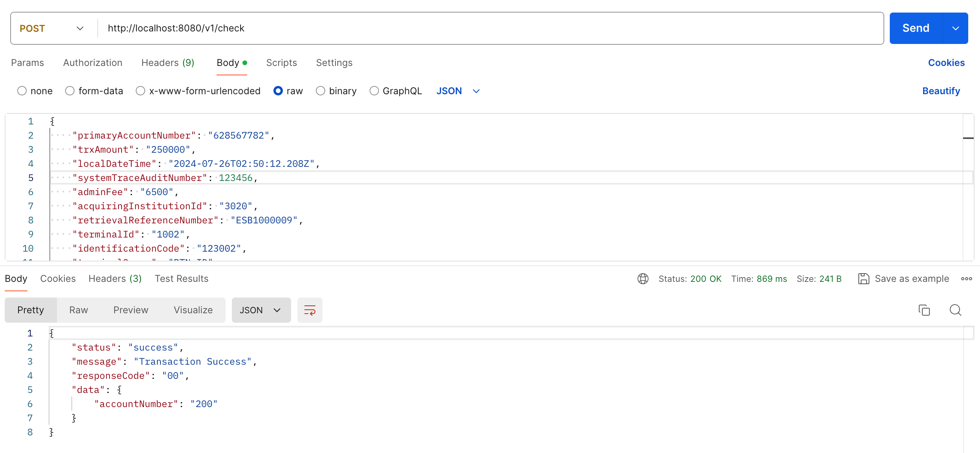Image resolution: width=980 pixels, height=453 pixels.
Task: Click the Beautify link
Action: coord(941,91)
